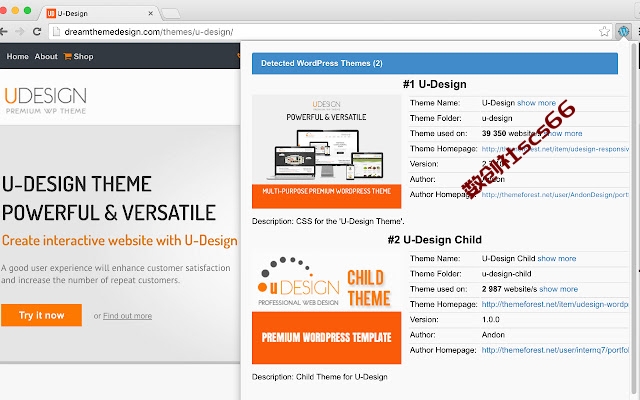640x400 pixels.
Task: Click show more beside U-Design theme name
Action: pos(536,103)
